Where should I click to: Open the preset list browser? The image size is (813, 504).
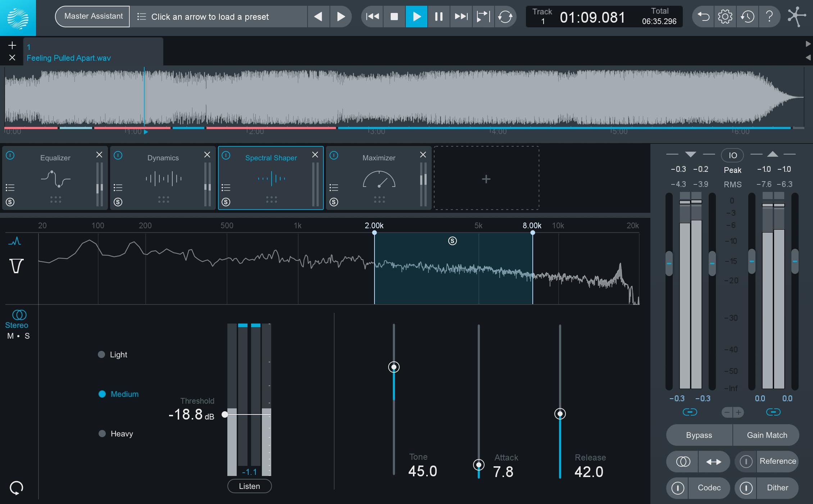[141, 17]
